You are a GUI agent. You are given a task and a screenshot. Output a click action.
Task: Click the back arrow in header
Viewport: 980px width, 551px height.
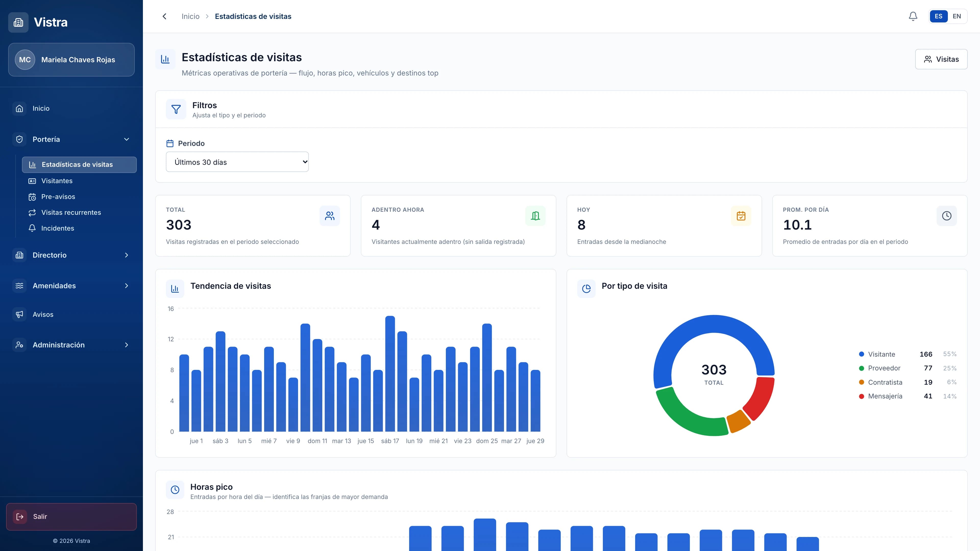tap(164, 16)
